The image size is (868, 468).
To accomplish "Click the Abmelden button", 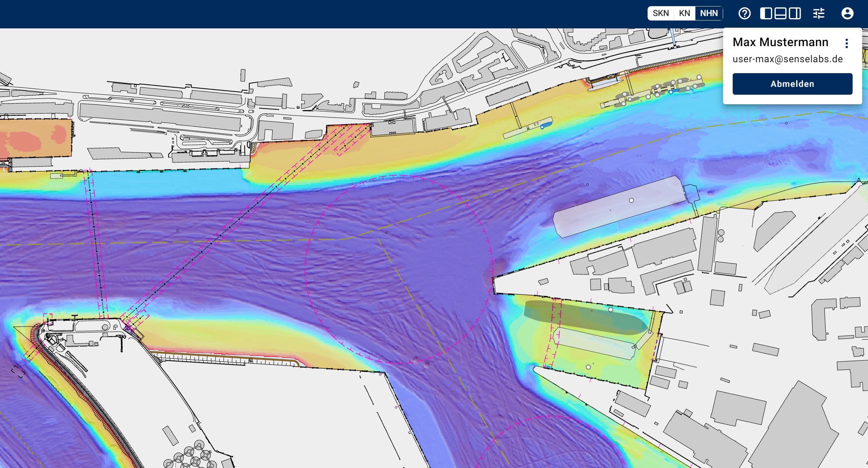I will point(792,84).
